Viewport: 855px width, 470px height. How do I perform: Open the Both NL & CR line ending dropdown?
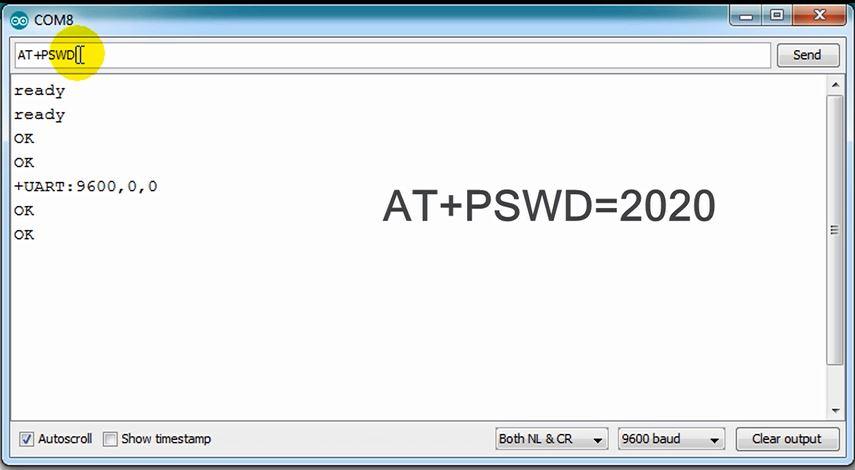click(x=552, y=439)
